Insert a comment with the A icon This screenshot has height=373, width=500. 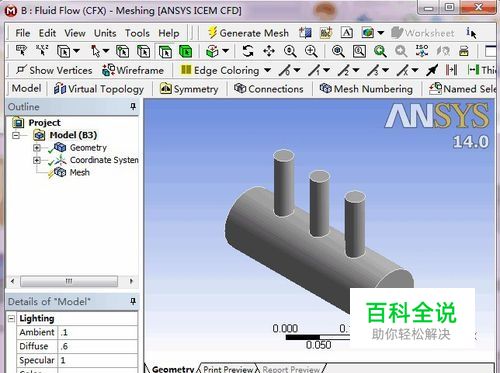tap(347, 33)
